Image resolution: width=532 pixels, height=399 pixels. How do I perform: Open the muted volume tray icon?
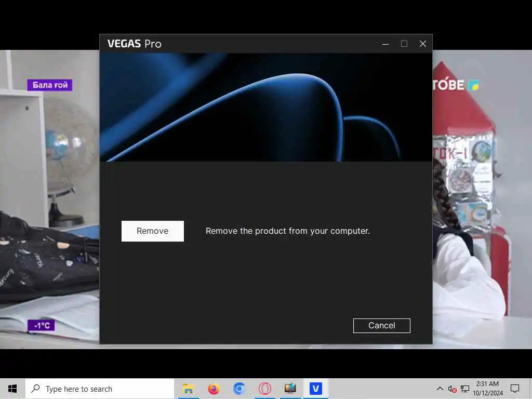coord(453,389)
